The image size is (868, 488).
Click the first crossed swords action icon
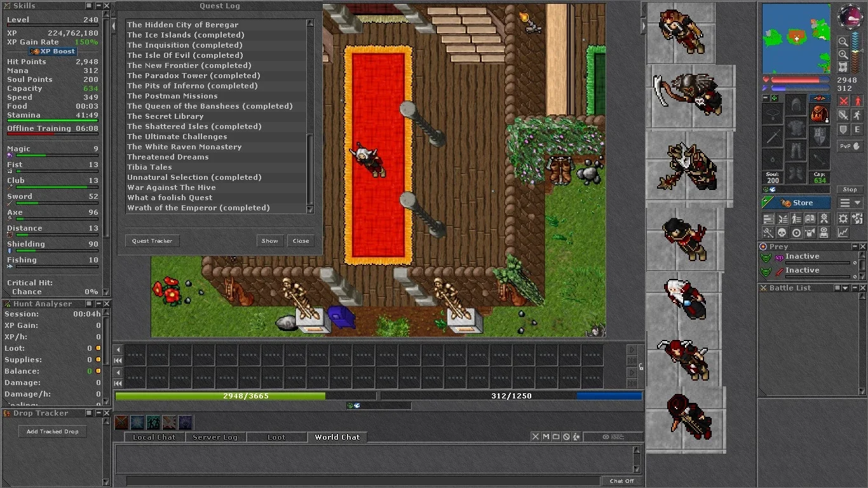tap(121, 423)
